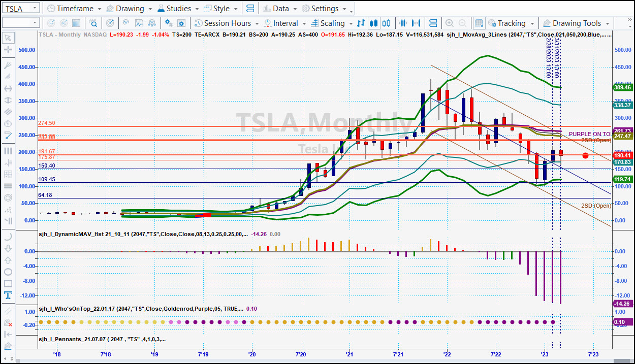This screenshot has width=635, height=364.
Task: Select the rectangle drawing tool
Action: click(x=8, y=284)
